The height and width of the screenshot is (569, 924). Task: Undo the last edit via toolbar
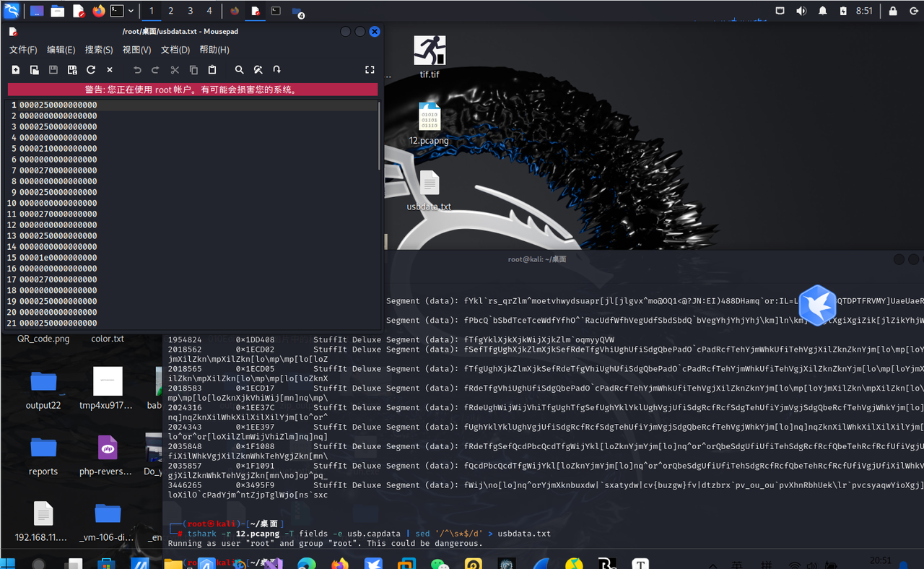[137, 69]
